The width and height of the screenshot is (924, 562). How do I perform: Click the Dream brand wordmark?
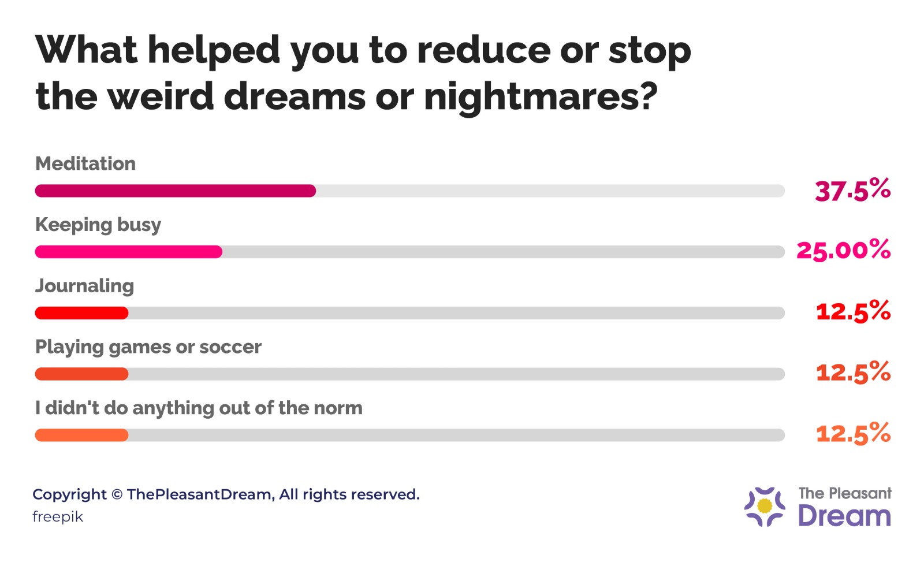click(844, 516)
